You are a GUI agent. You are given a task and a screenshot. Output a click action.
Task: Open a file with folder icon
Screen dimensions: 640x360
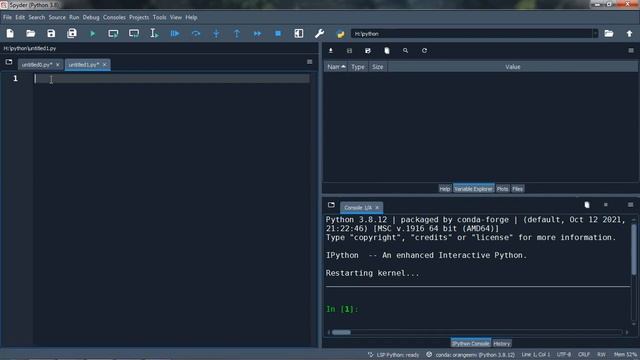click(x=31, y=33)
